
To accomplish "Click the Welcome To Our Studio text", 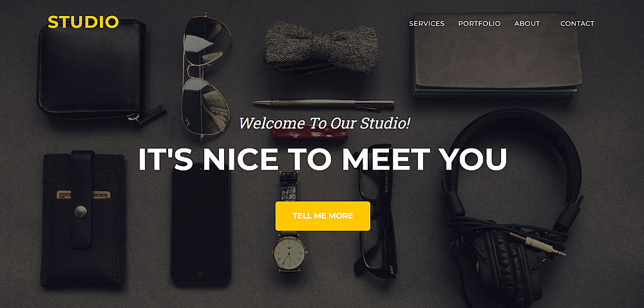I will [x=325, y=123].
